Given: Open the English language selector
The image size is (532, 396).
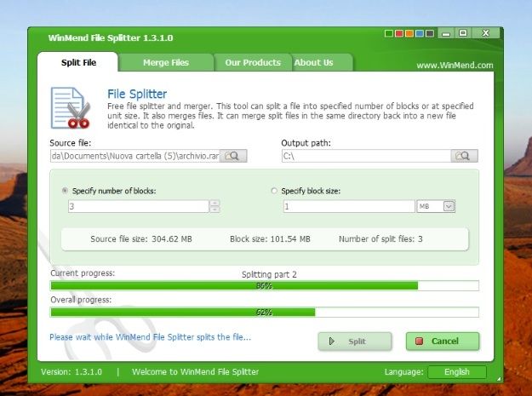Looking at the screenshot, I should 457,372.
